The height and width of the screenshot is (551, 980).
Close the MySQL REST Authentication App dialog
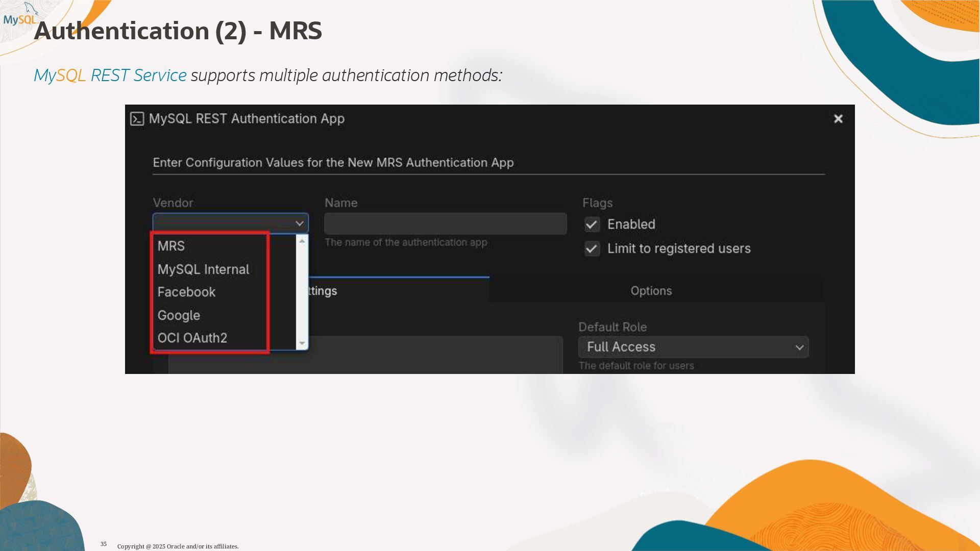pos(838,119)
